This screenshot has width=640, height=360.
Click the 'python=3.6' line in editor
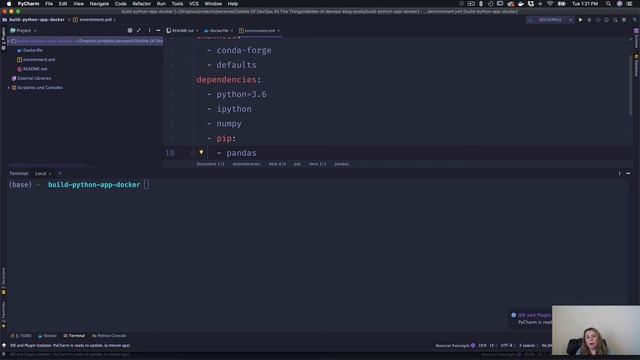(241, 94)
